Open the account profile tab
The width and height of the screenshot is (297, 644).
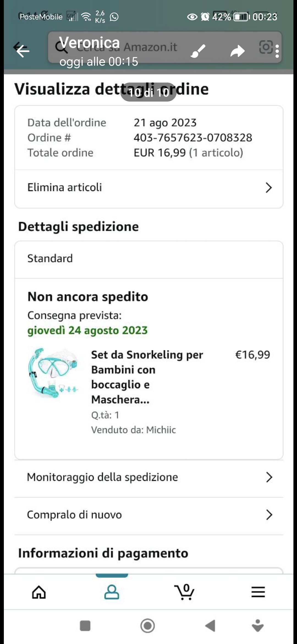(x=112, y=592)
